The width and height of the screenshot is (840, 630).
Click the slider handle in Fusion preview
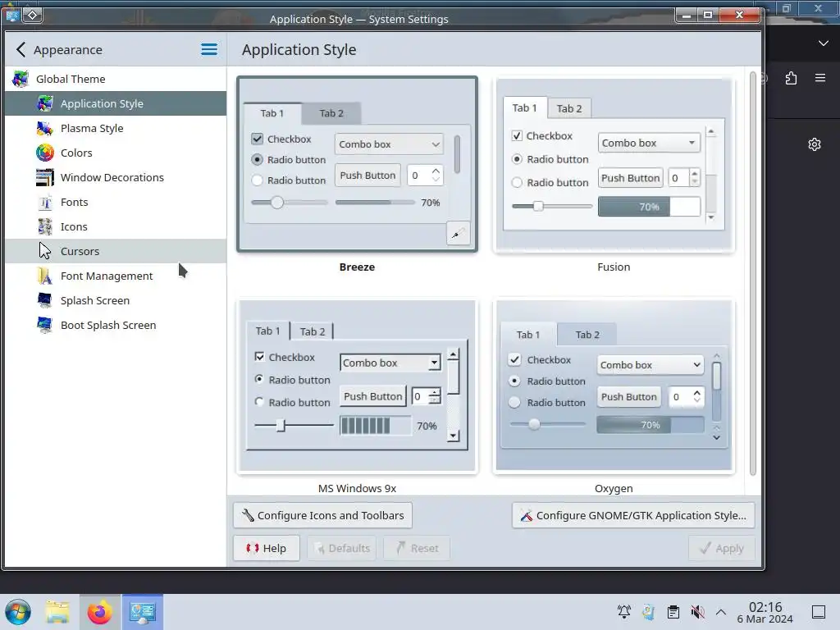[x=538, y=206]
